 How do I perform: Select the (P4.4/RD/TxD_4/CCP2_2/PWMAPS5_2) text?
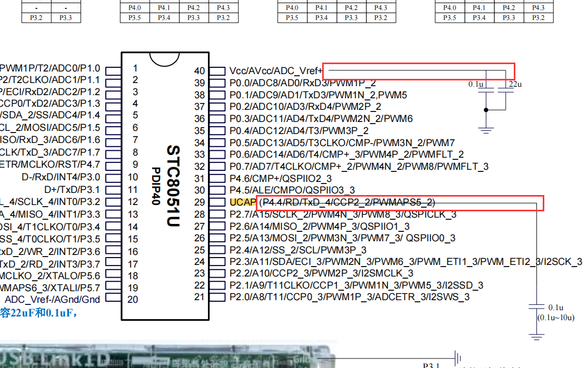tap(347, 202)
